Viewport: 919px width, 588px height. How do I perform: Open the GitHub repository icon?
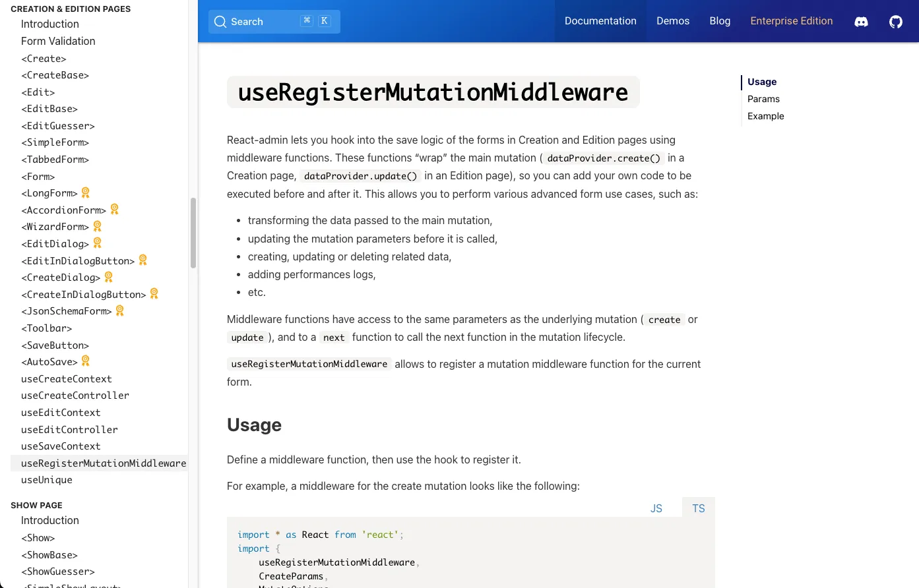click(x=895, y=21)
